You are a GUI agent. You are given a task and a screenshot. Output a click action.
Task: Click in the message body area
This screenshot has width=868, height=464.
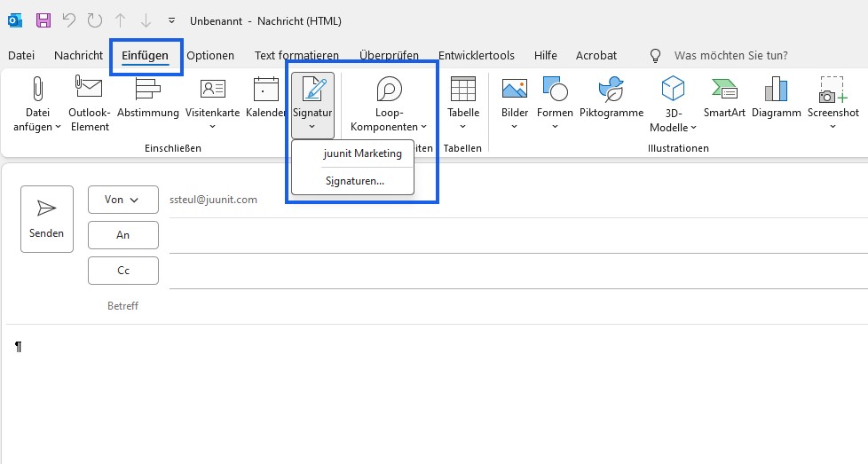pyautogui.click(x=434, y=394)
